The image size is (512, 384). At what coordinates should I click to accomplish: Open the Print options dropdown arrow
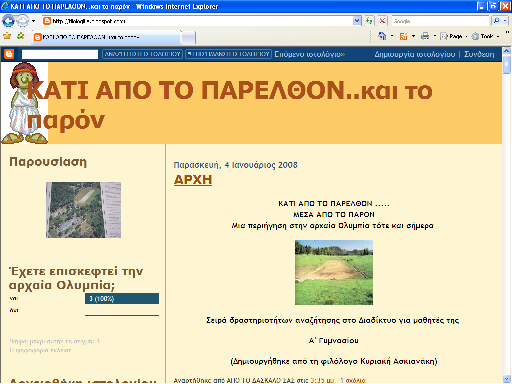coord(435,36)
